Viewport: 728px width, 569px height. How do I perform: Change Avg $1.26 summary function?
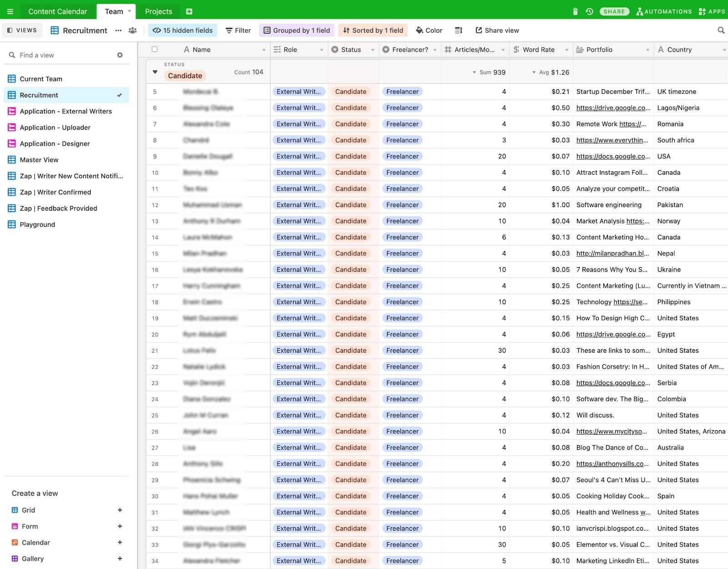(551, 72)
